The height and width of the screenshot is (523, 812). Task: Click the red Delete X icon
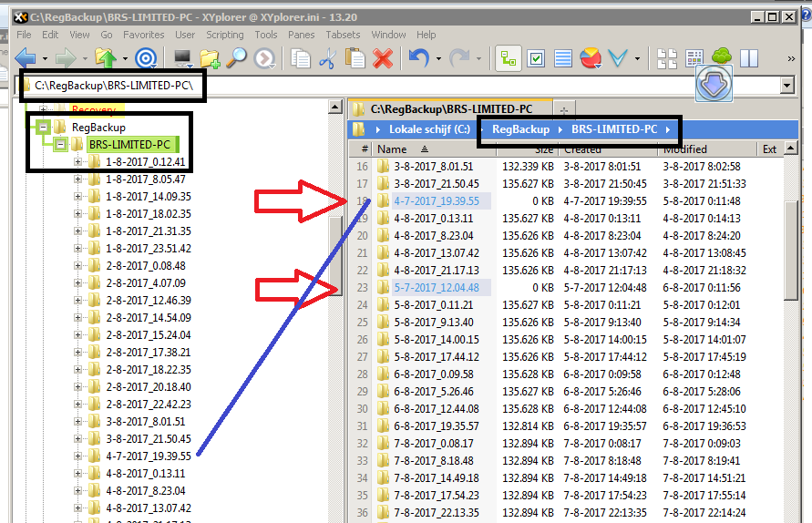[x=383, y=58]
